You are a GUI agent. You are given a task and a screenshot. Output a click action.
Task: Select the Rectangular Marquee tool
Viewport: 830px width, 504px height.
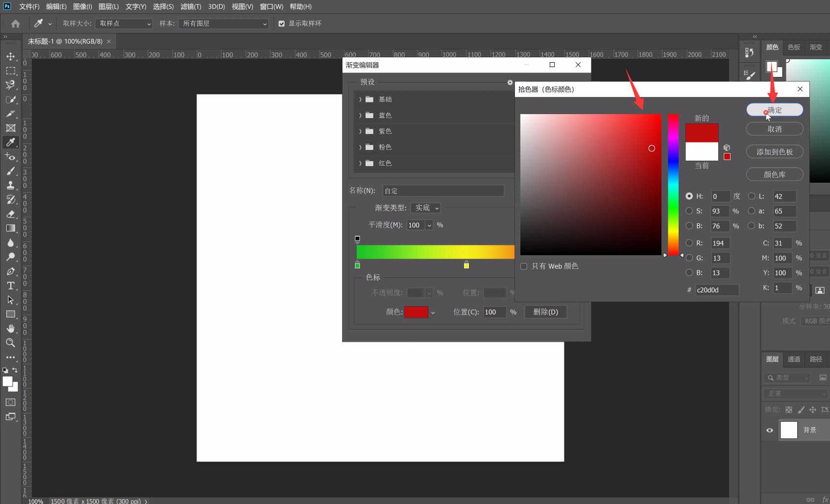(x=10, y=71)
